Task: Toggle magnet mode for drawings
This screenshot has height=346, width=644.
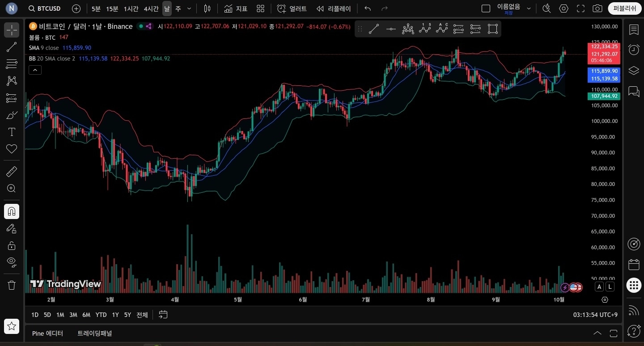Action: click(12, 211)
